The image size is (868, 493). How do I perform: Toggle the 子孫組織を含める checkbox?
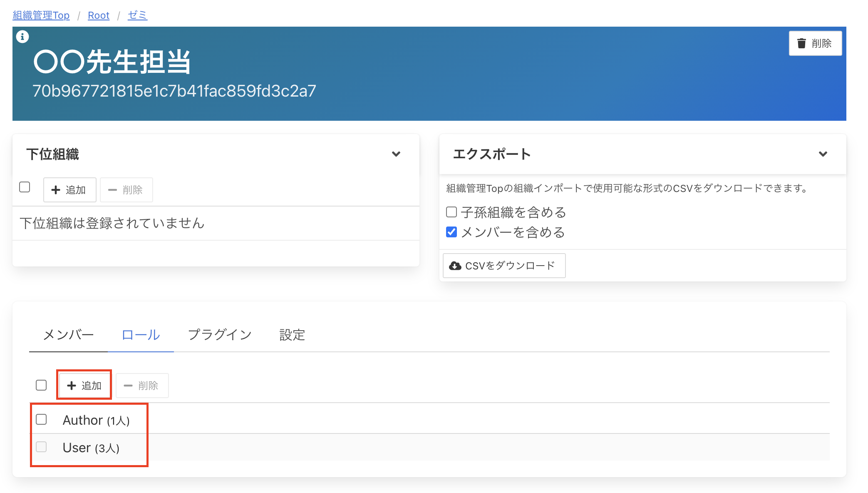pyautogui.click(x=451, y=212)
